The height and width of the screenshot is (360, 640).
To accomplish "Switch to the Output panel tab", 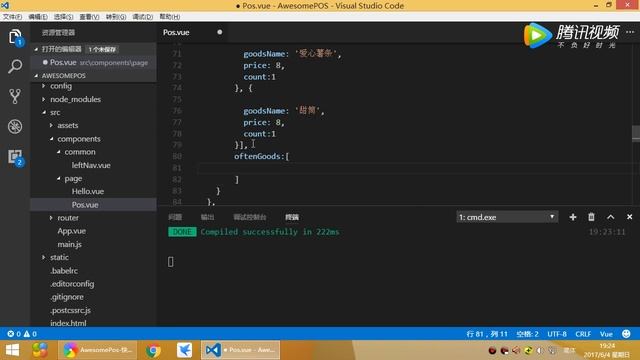I will [x=207, y=217].
